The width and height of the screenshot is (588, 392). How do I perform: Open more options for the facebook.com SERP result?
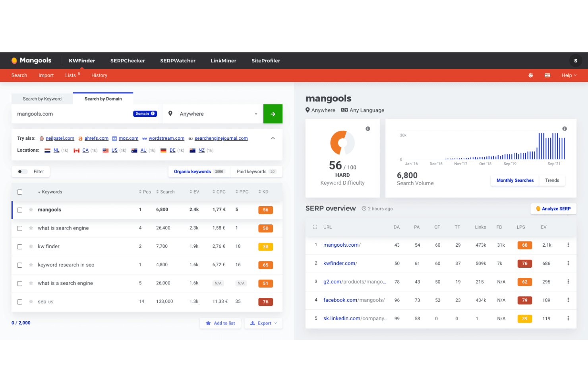coord(568,300)
